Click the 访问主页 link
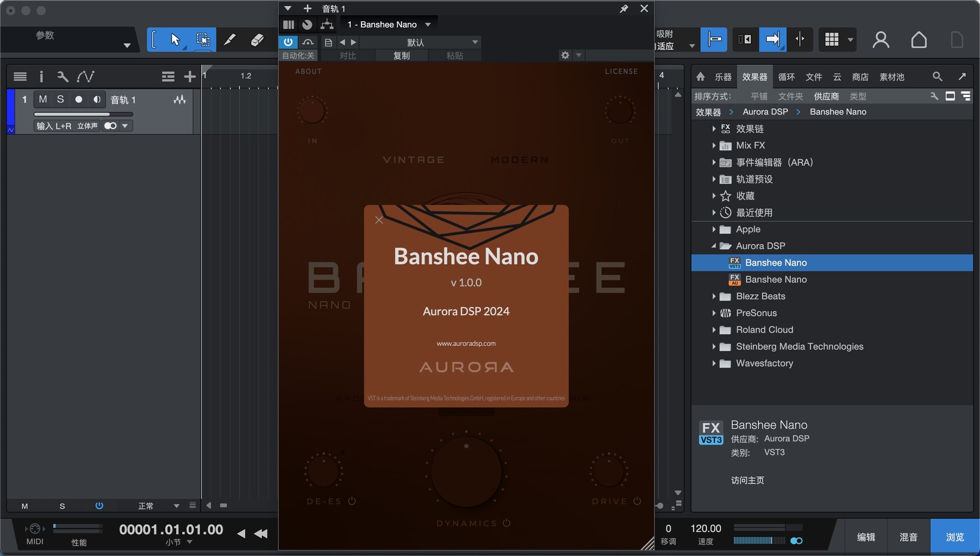 747,480
